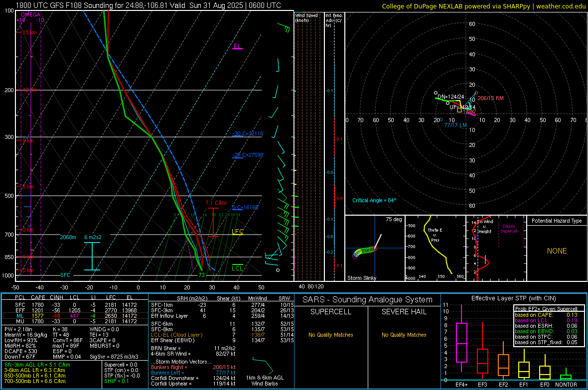The height and width of the screenshot is (390, 588).
Task: Click the Critical Angle = 84° text
Action: click(374, 200)
